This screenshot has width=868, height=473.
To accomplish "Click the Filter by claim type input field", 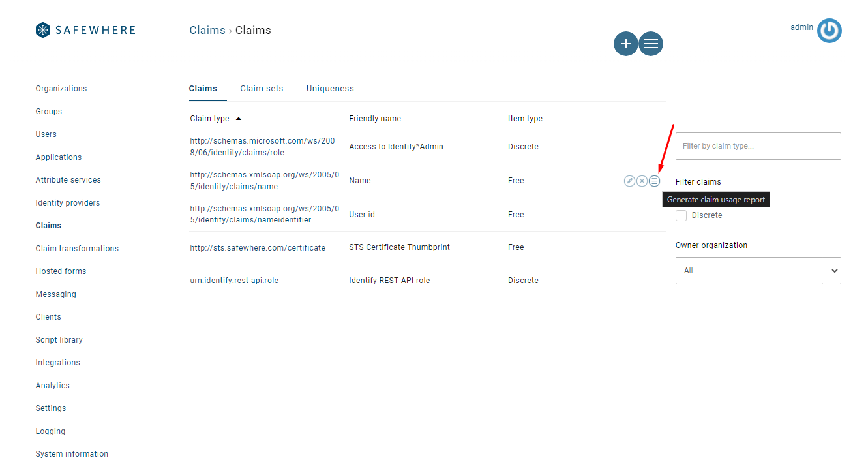I will coord(757,145).
